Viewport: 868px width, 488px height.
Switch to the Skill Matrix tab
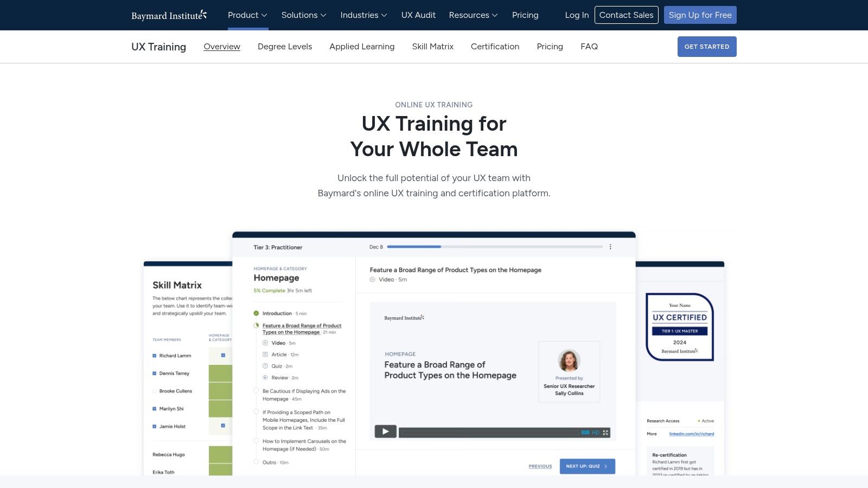(432, 47)
